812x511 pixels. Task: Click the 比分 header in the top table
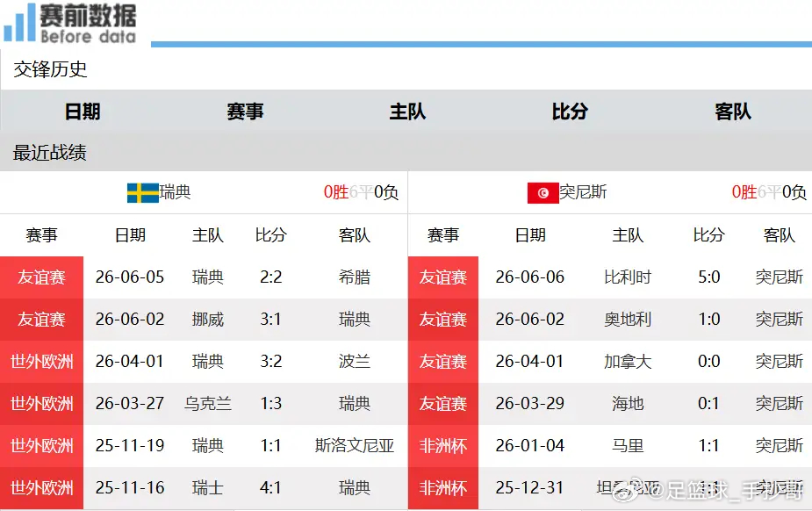tap(570, 112)
